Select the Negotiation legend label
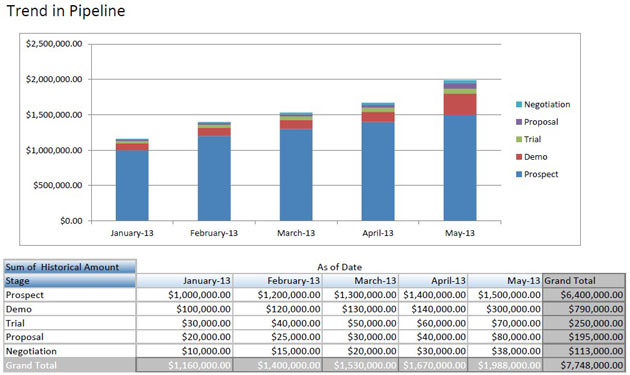630x375 pixels. click(x=547, y=105)
